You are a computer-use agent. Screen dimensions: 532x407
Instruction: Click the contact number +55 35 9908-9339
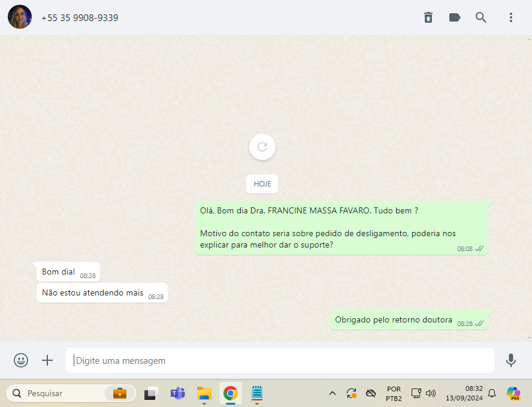pyautogui.click(x=80, y=18)
